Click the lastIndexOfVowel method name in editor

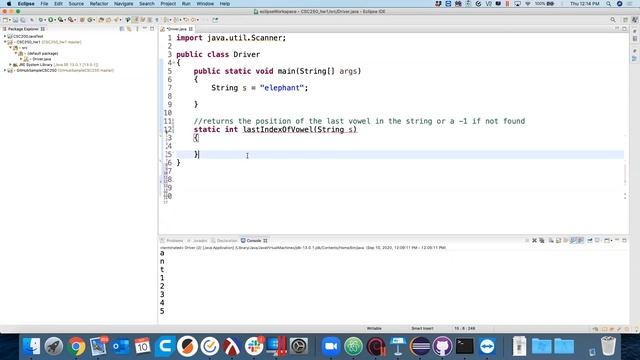278,129
